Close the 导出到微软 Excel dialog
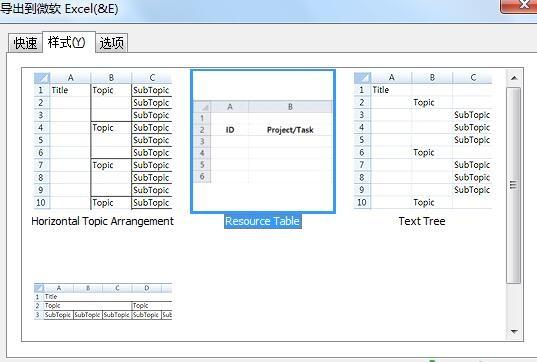 (x=521, y=5)
